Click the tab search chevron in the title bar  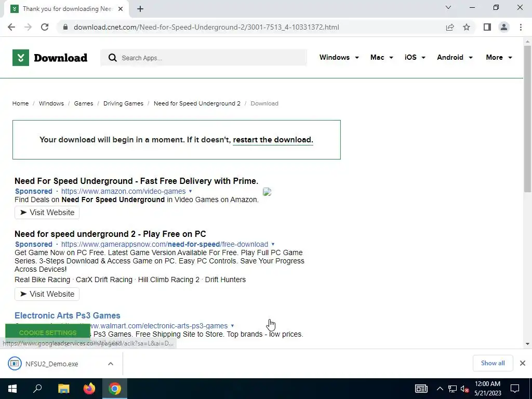click(x=448, y=7)
